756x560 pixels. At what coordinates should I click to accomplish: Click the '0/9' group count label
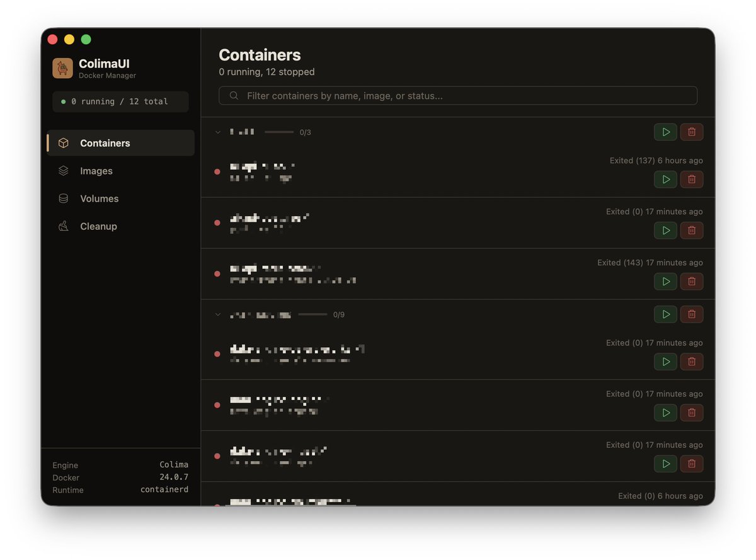[x=339, y=314]
